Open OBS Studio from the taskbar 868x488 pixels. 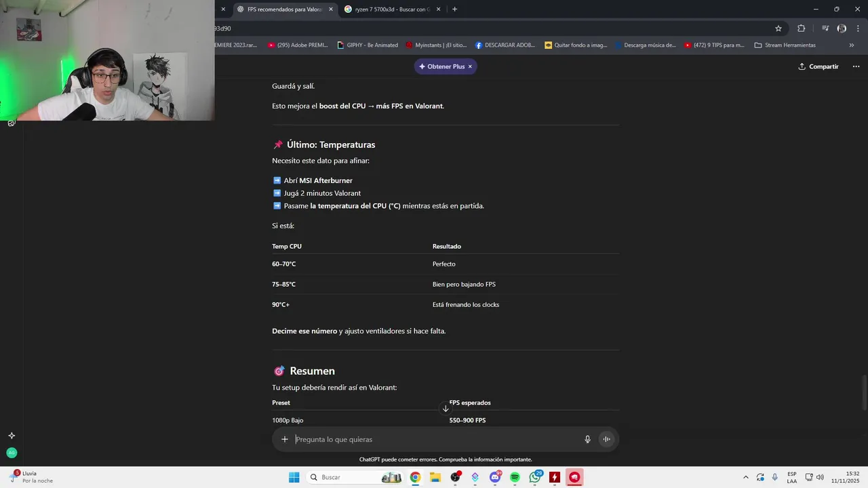point(455,477)
